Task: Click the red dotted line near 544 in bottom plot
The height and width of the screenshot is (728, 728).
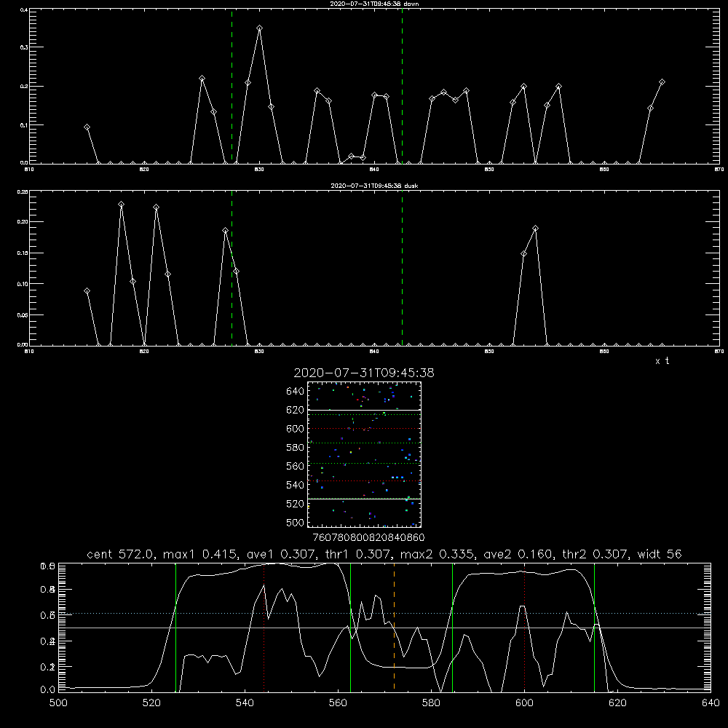Action: tap(264, 627)
